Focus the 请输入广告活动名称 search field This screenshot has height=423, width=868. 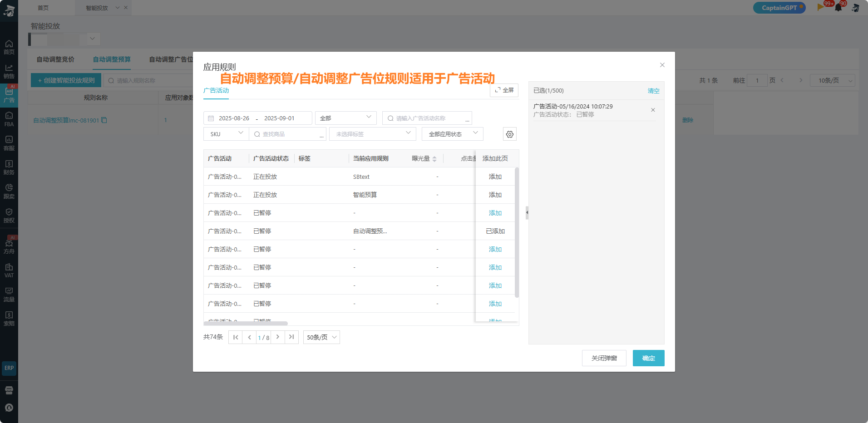click(x=427, y=118)
